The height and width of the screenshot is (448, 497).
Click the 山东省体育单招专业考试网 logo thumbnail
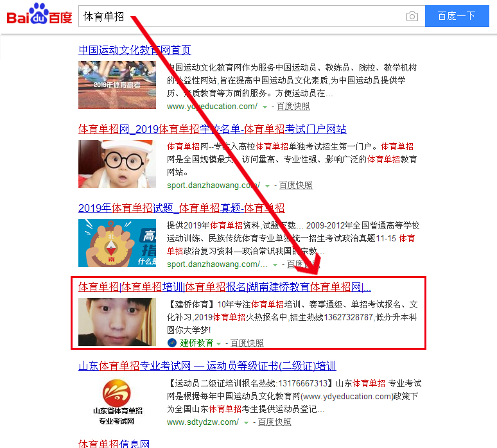pyautogui.click(x=118, y=401)
